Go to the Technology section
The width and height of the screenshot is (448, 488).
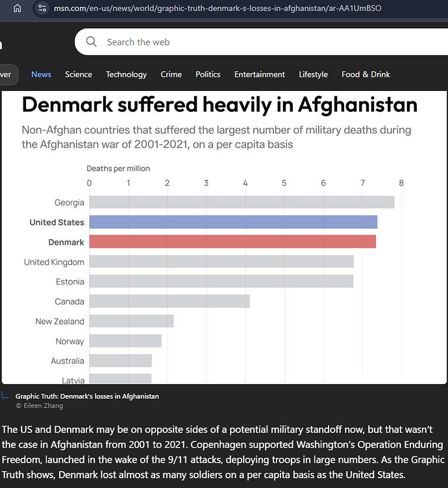(127, 74)
